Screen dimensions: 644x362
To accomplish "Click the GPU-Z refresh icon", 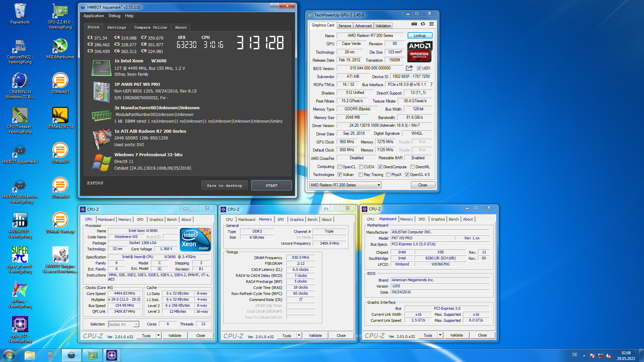I will (x=423, y=24).
